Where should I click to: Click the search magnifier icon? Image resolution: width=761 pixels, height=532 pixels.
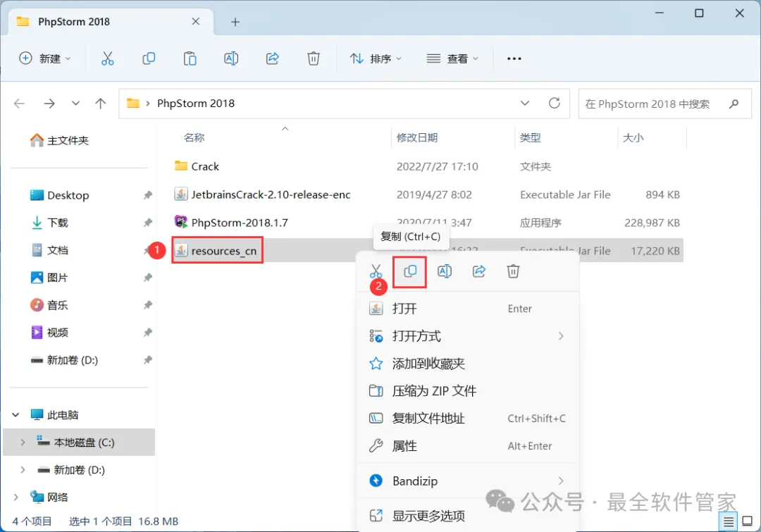click(734, 104)
